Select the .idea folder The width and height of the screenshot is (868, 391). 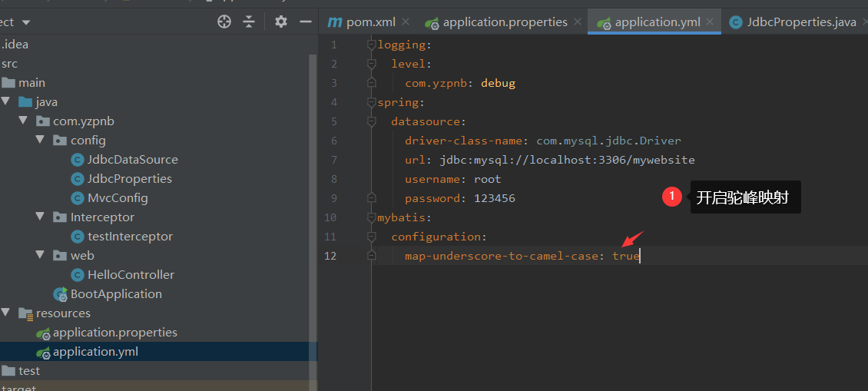coord(15,45)
